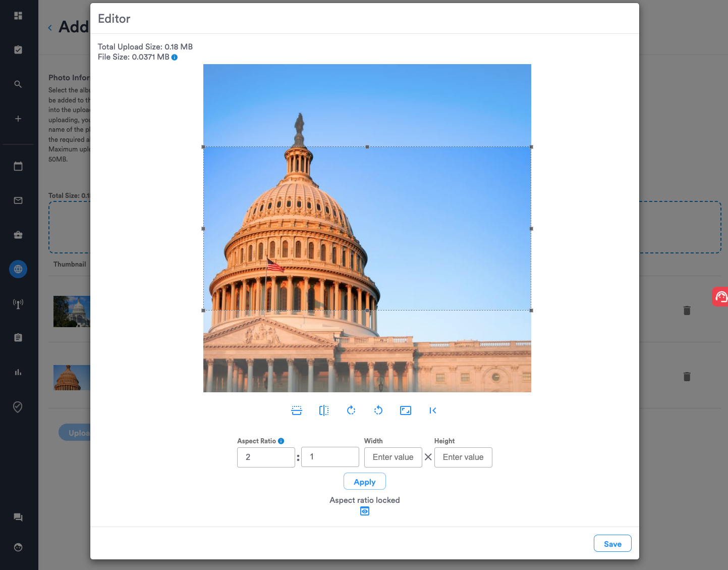Reset the image edits
The height and width of the screenshot is (570, 728).
[x=433, y=410]
